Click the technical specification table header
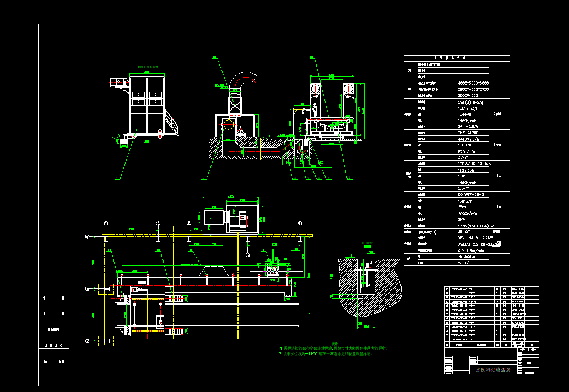 (457, 58)
